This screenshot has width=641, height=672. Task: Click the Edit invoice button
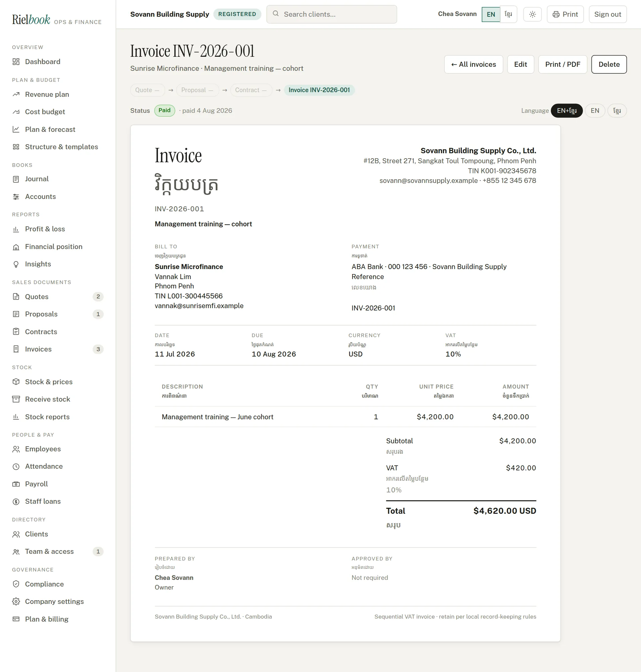[x=520, y=64]
